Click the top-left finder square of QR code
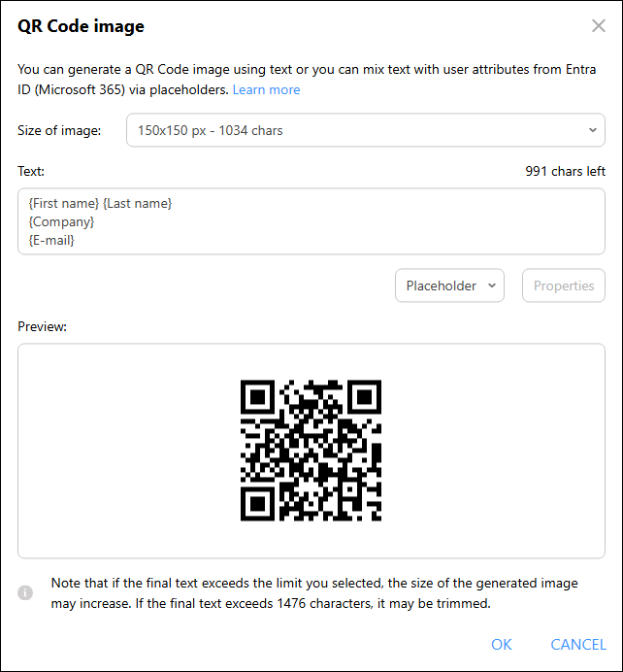The height and width of the screenshot is (672, 623). tap(258, 398)
